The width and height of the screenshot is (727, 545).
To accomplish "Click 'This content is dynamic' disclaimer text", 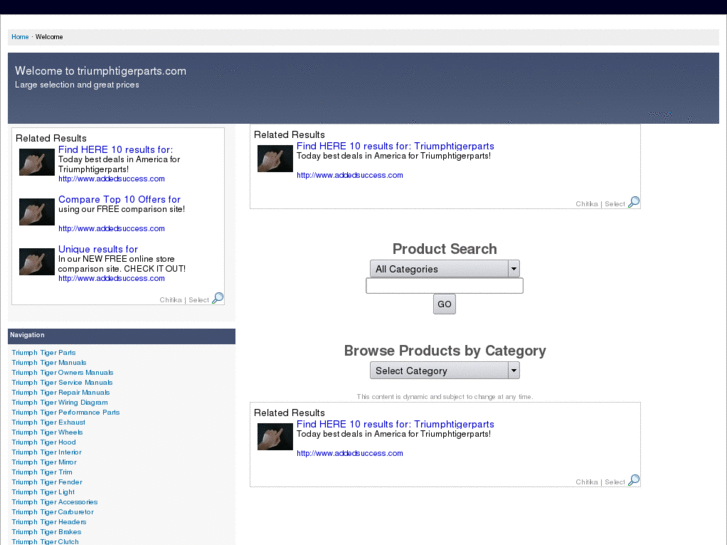I will [x=445, y=397].
